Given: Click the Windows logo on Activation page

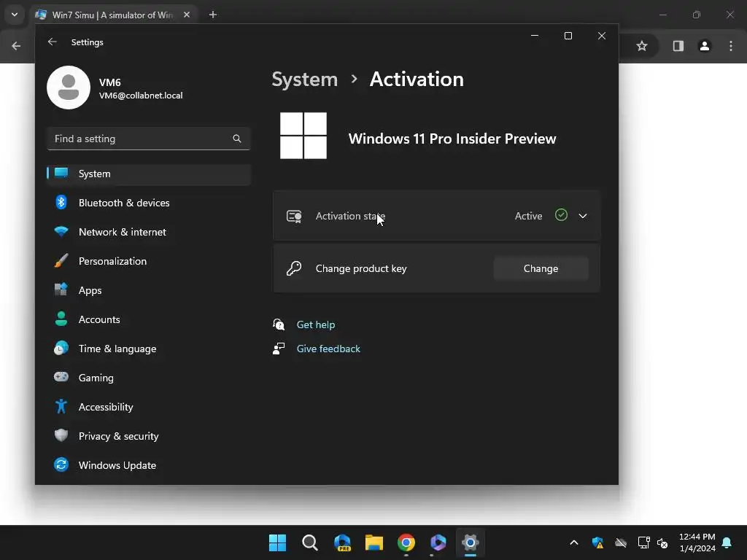Looking at the screenshot, I should pyautogui.click(x=303, y=136).
